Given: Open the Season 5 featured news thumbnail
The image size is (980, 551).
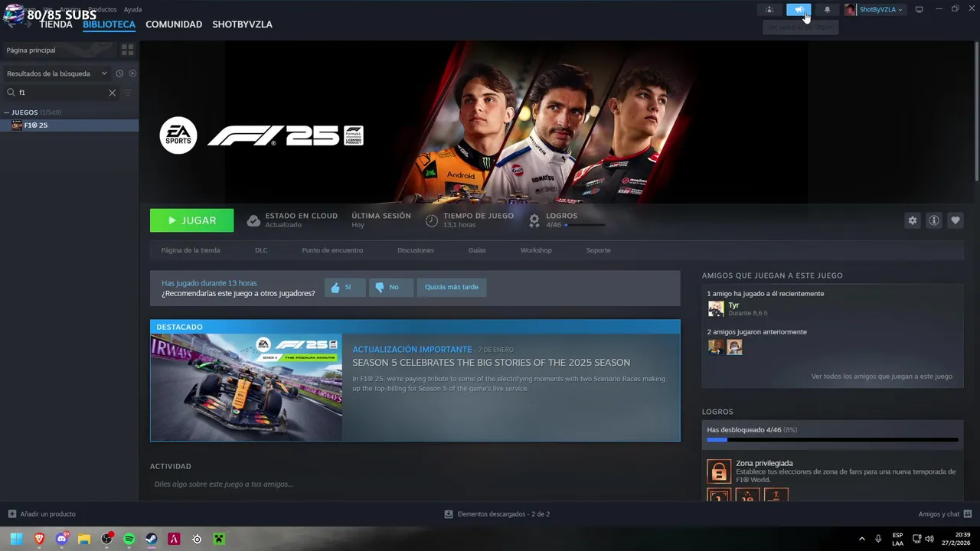Looking at the screenshot, I should click(247, 387).
